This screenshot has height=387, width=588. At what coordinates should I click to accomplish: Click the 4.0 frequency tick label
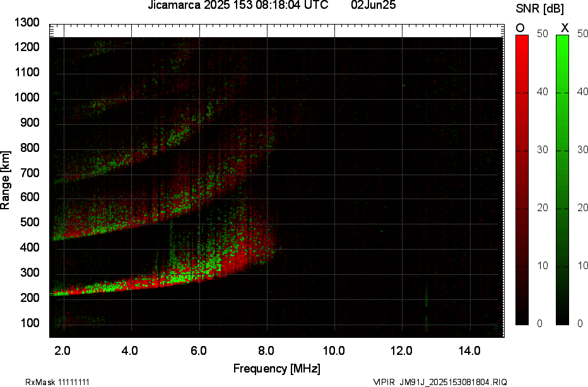click(x=130, y=351)
